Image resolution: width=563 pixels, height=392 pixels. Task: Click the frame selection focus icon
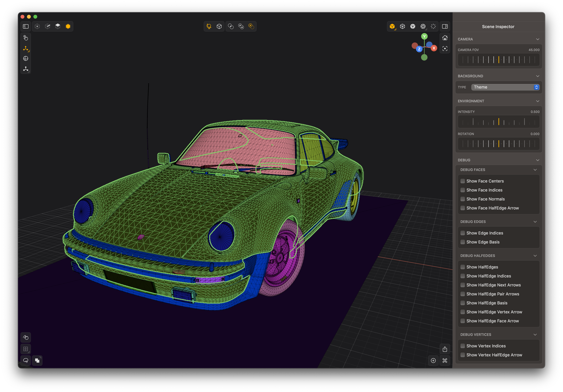[x=445, y=49]
